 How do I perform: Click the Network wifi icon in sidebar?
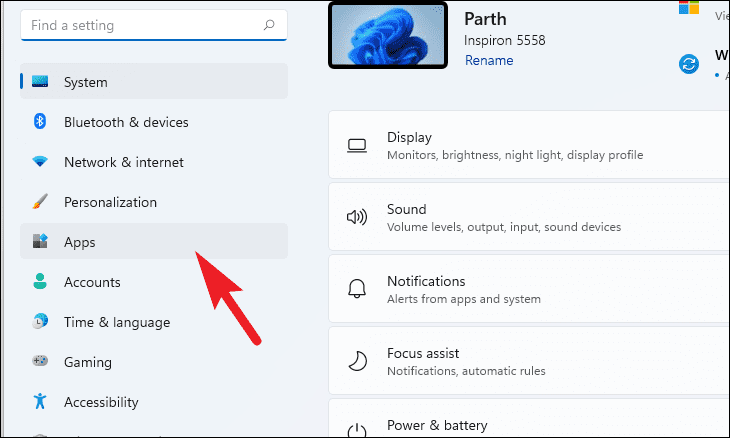(40, 162)
